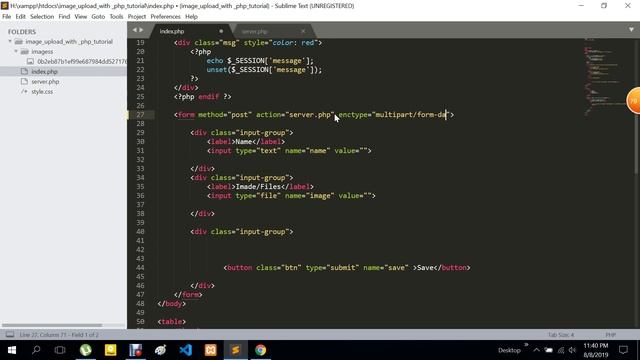Click line number 44 in gutter
The image size is (640, 360).
[140, 268]
